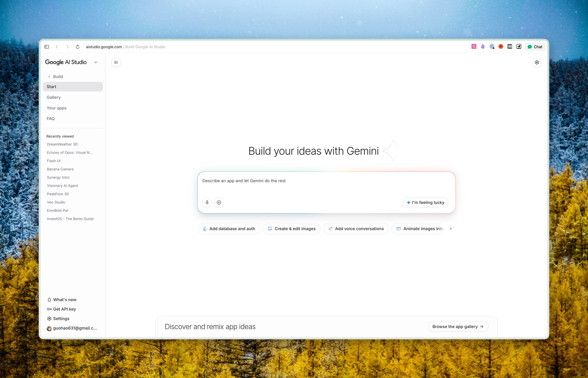
Task: Click the pink translate extension icon
Action: tap(474, 47)
